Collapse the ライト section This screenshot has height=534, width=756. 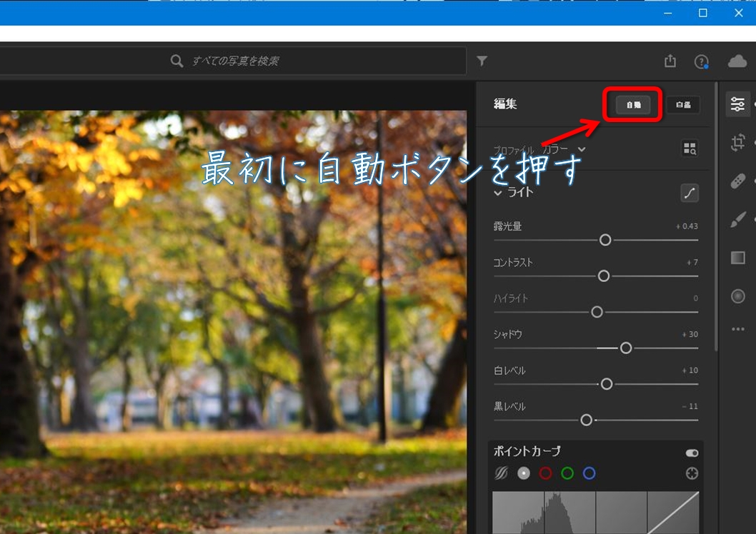coord(498,193)
